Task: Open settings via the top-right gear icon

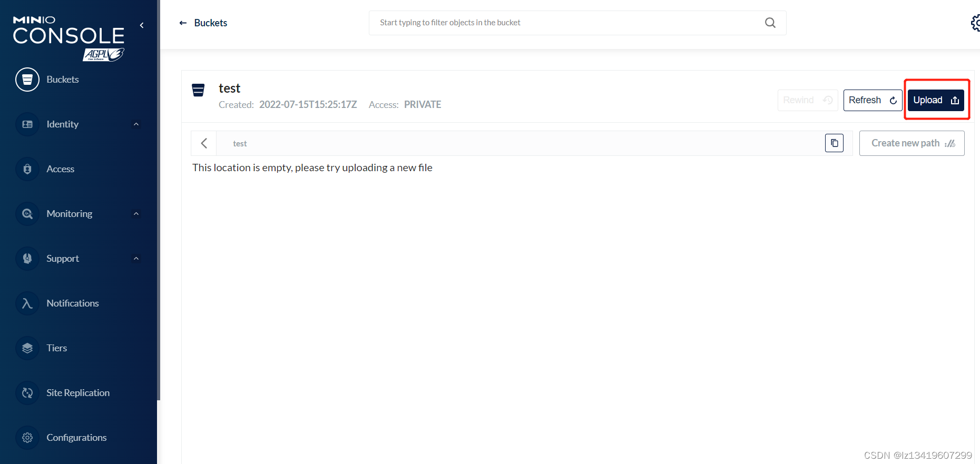Action: 975,23
